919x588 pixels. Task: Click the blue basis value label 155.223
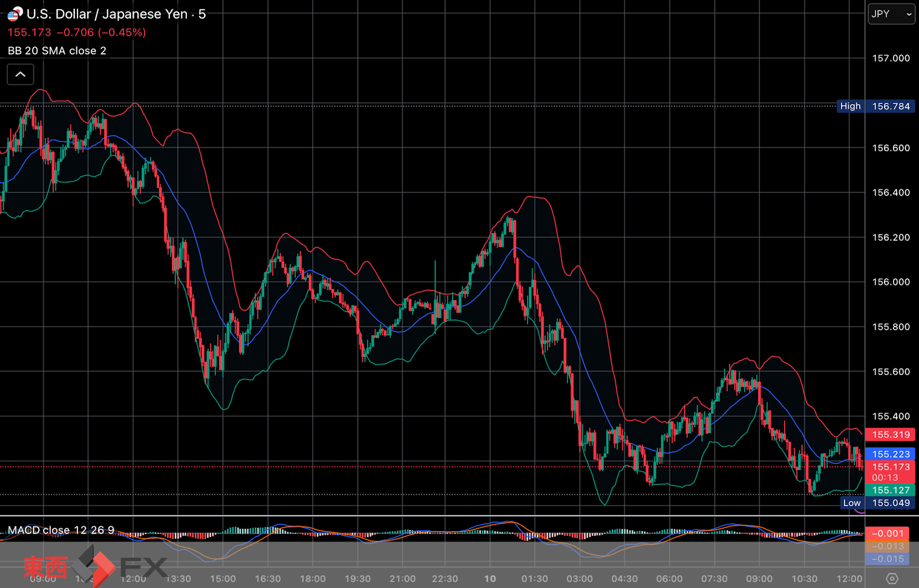(890, 454)
